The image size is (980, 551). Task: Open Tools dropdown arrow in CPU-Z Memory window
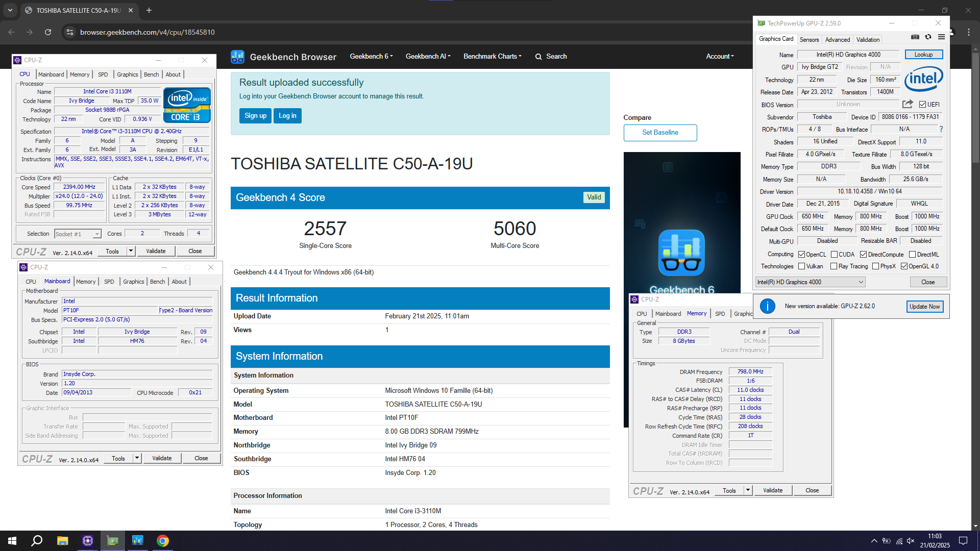(748, 490)
